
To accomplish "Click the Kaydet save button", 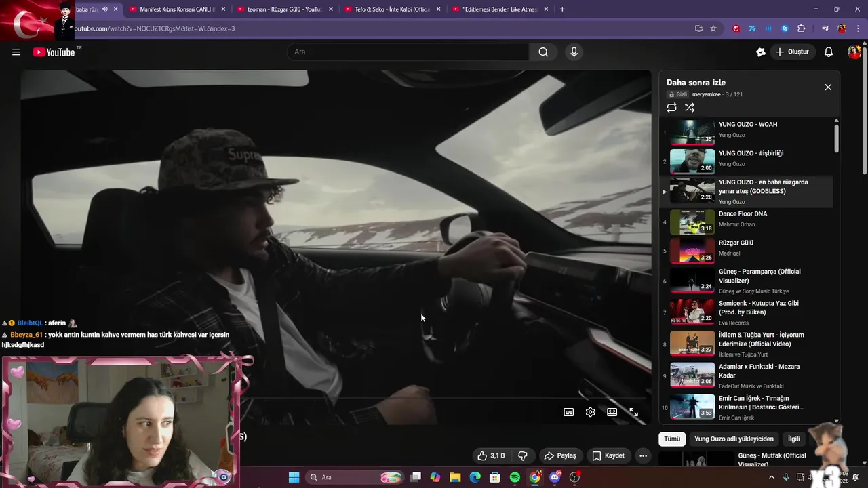I will pyautogui.click(x=608, y=456).
